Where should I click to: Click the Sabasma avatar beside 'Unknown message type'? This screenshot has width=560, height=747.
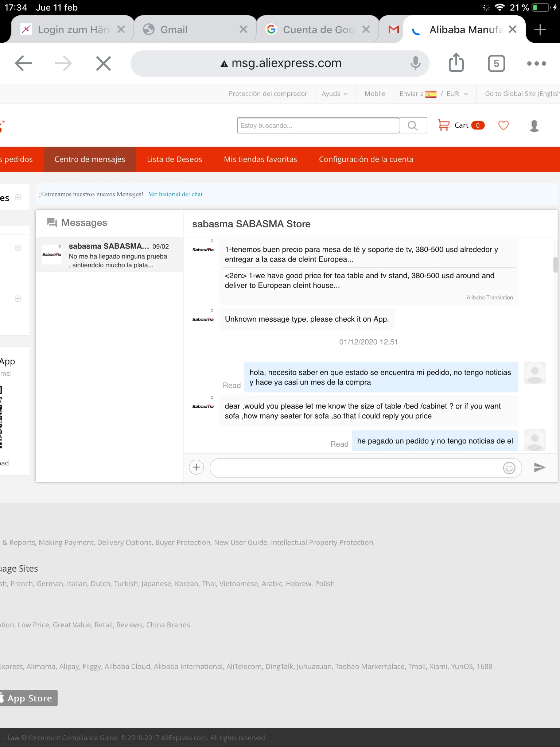[203, 319]
